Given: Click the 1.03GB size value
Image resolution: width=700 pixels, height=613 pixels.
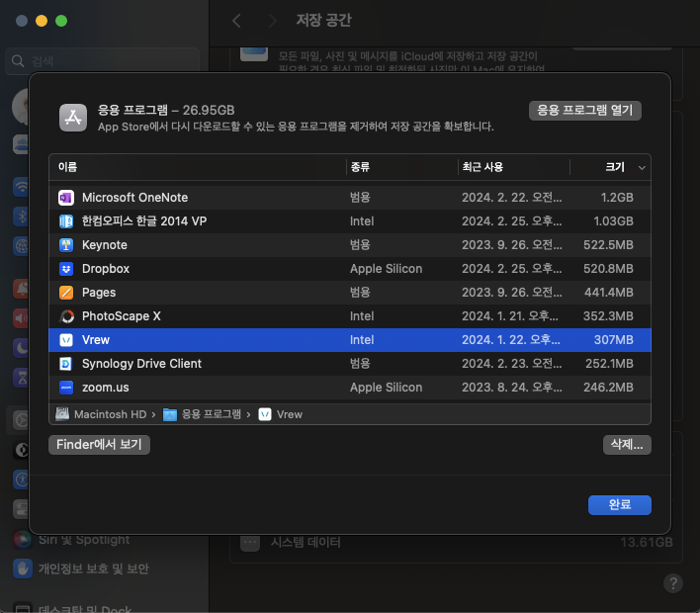Looking at the screenshot, I should (613, 221).
